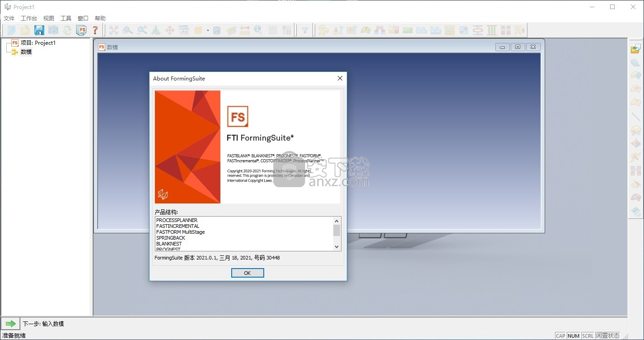This screenshot has width=644, height=340.
Task: Click the Open folder toolbar icon
Action: click(x=25, y=30)
